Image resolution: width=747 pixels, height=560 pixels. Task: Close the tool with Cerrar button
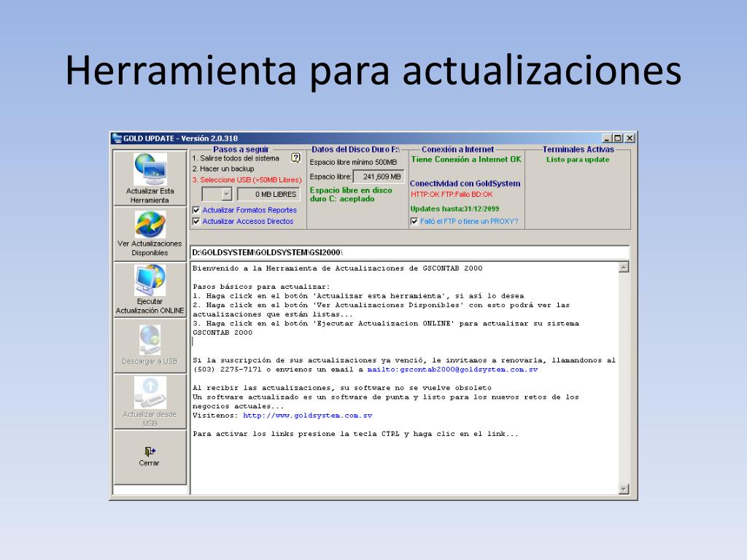(x=150, y=457)
